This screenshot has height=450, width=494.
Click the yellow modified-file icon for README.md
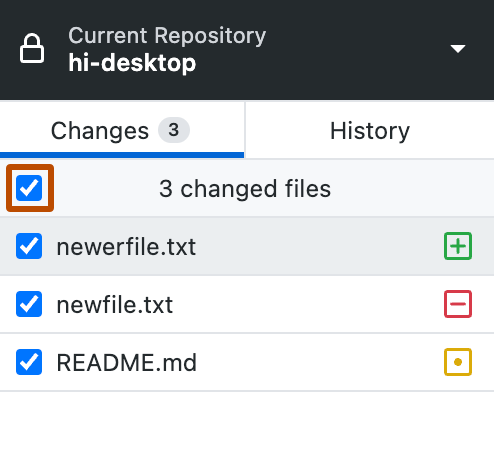(x=458, y=362)
